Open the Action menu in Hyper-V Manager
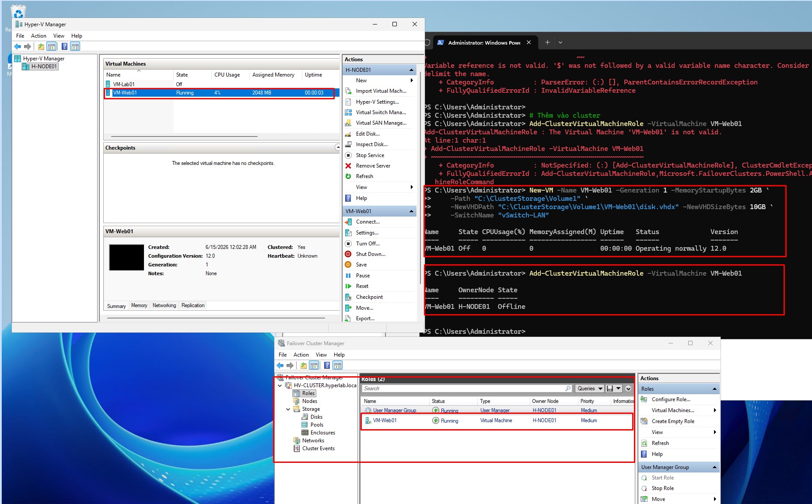Screen dimensions: 812x504 point(38,36)
